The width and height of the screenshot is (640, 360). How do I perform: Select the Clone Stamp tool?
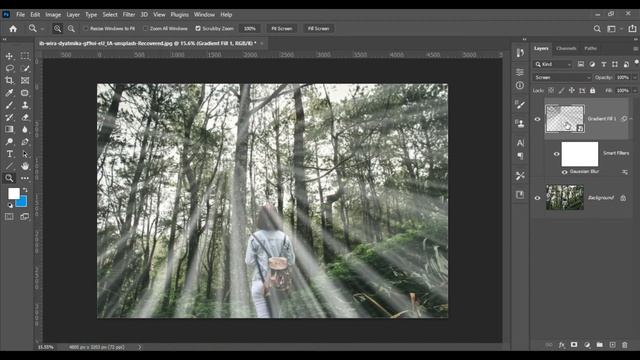tap(25, 105)
